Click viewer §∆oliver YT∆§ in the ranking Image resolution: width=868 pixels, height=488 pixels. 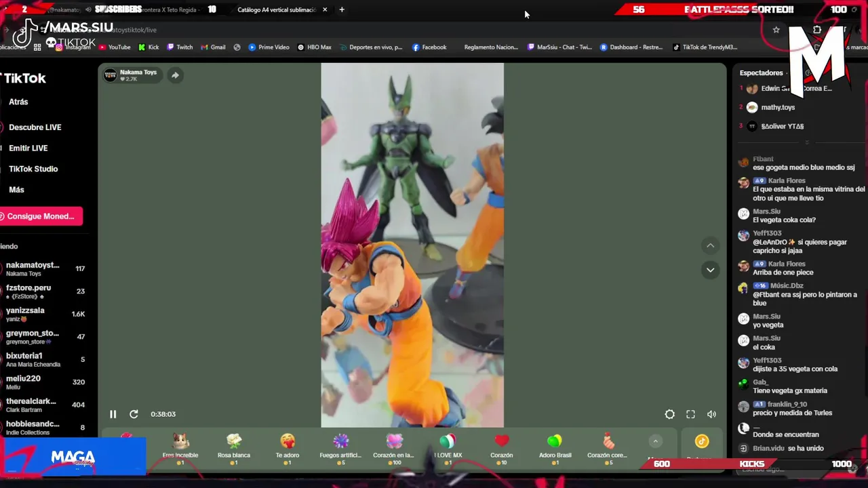point(782,126)
